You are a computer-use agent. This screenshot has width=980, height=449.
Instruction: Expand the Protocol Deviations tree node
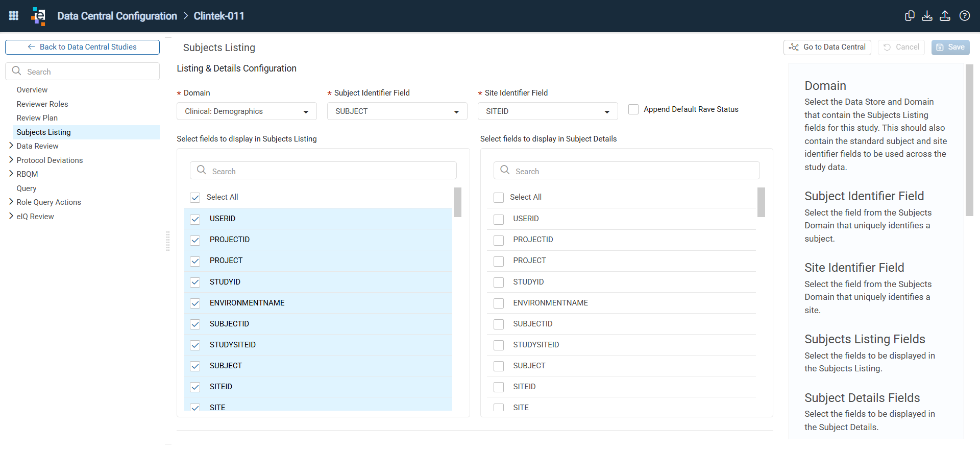[x=11, y=160]
